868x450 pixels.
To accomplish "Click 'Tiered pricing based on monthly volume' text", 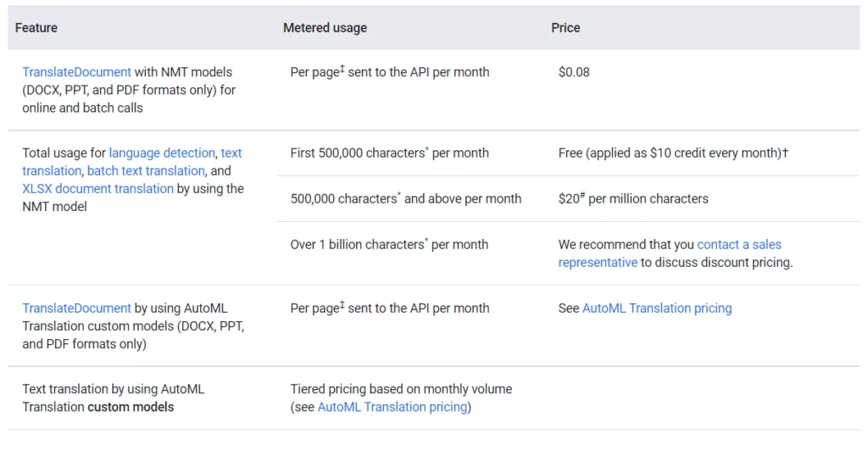I will 401,389.
